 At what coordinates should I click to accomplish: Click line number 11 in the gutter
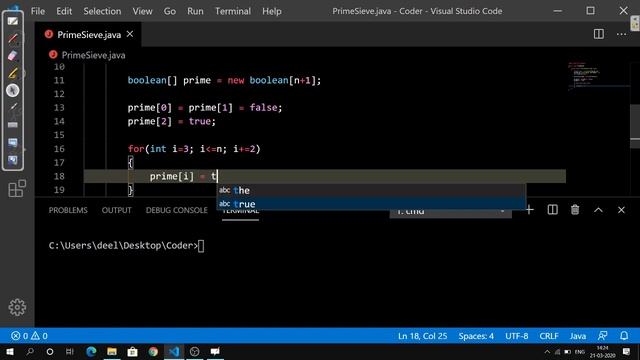coord(59,80)
